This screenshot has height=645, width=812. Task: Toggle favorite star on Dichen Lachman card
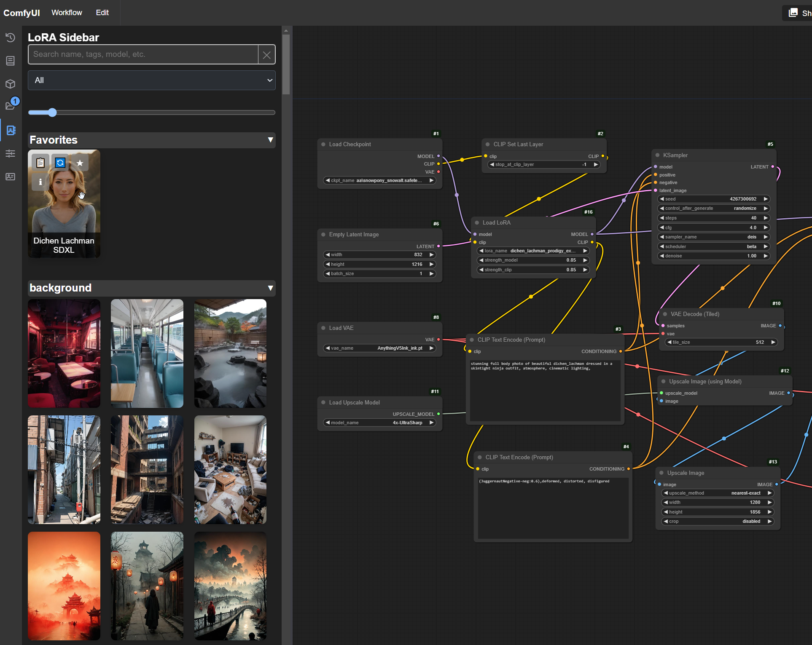pos(80,163)
